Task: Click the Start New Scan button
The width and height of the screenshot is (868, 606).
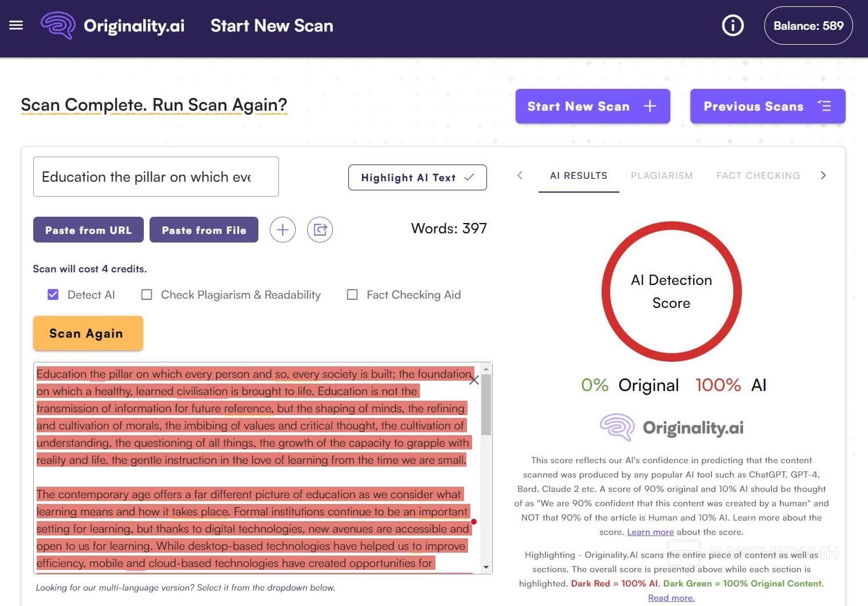Action: 593,106
